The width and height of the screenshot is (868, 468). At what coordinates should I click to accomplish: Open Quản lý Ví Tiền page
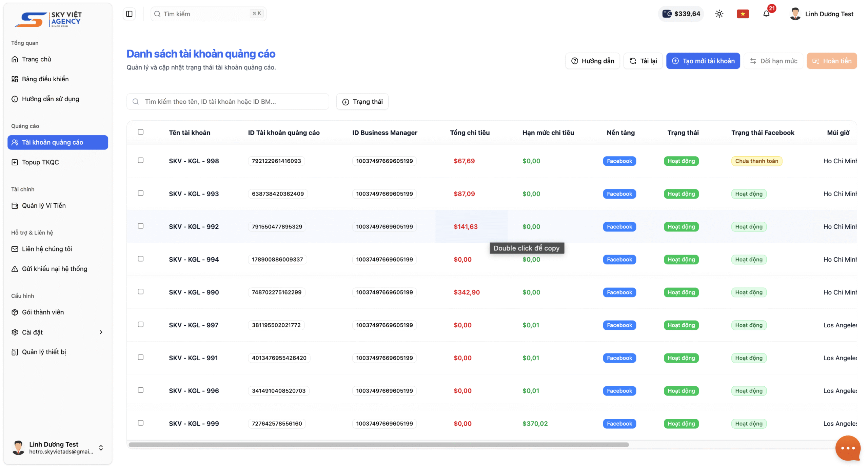click(44, 206)
